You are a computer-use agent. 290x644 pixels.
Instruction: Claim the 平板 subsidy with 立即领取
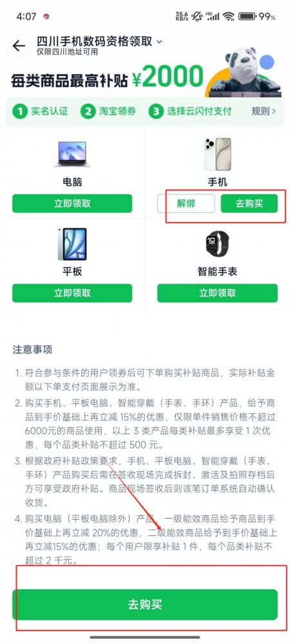click(72, 293)
